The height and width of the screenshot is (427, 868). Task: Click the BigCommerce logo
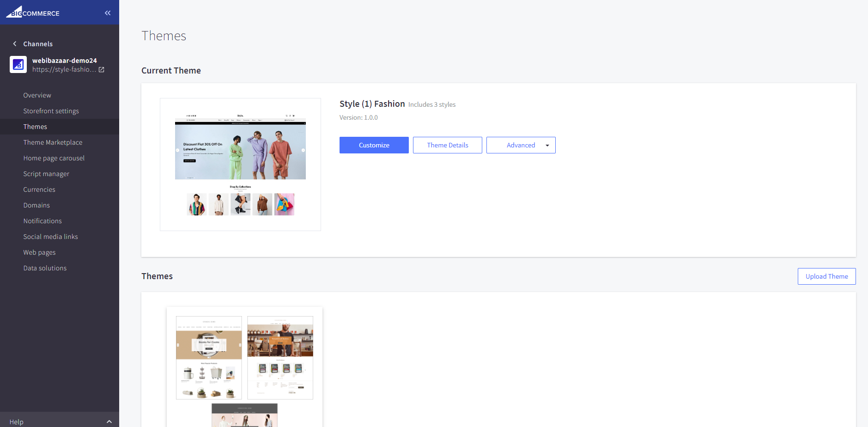pyautogui.click(x=33, y=12)
